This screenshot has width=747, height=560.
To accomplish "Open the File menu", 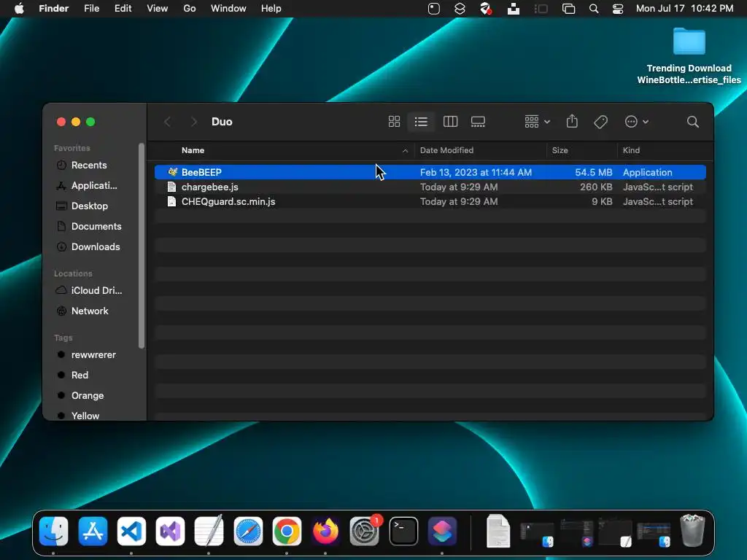I will pyautogui.click(x=91, y=9).
